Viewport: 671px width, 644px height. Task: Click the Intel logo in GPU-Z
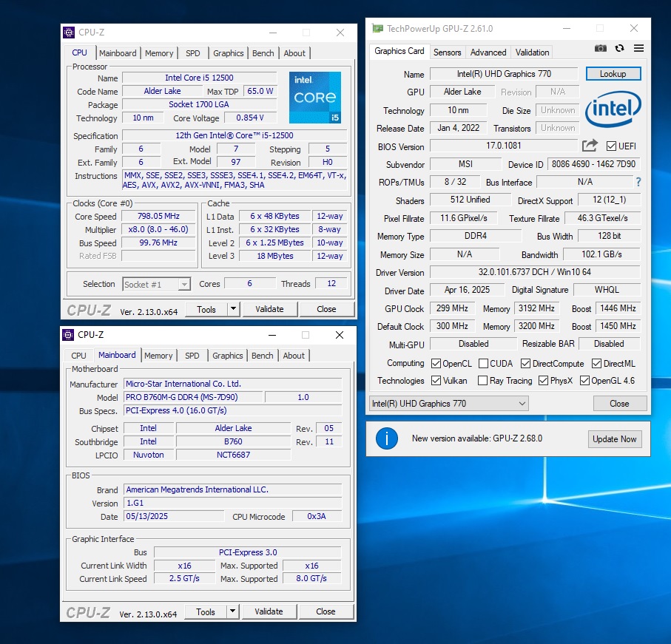(x=613, y=109)
